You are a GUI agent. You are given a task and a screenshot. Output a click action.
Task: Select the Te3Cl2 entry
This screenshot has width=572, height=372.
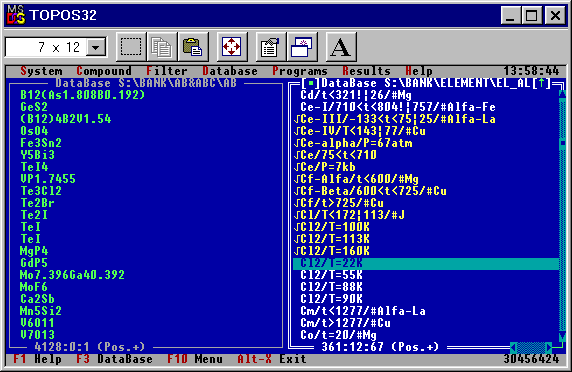tap(41, 191)
